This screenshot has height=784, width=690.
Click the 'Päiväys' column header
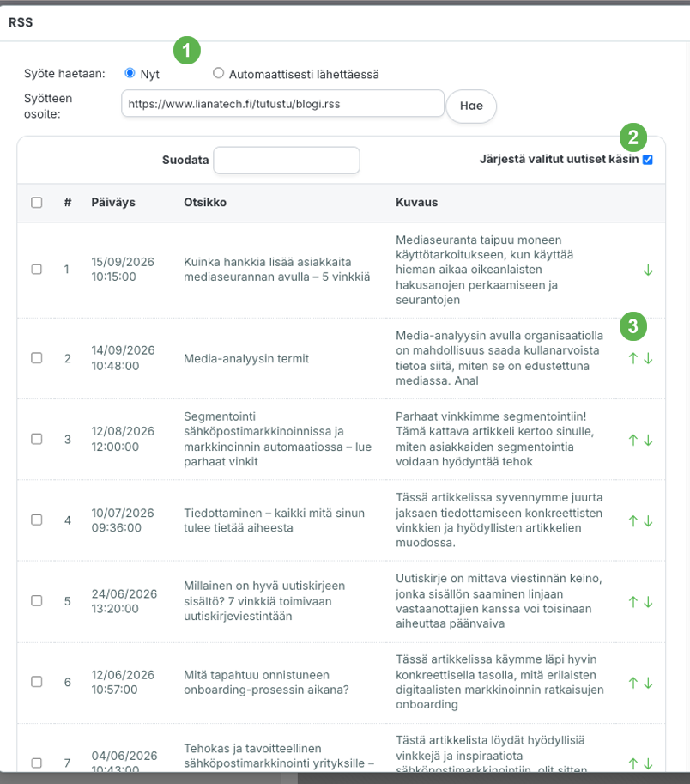(113, 202)
